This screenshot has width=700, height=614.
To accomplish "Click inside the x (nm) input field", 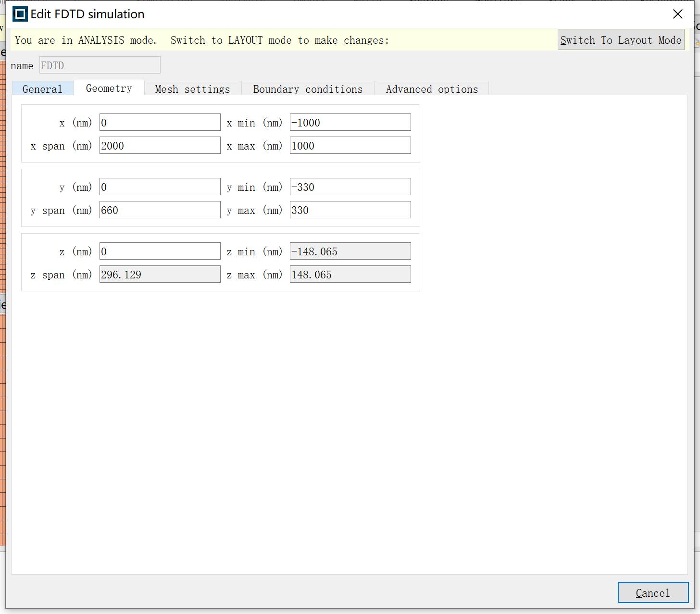I will (160, 122).
